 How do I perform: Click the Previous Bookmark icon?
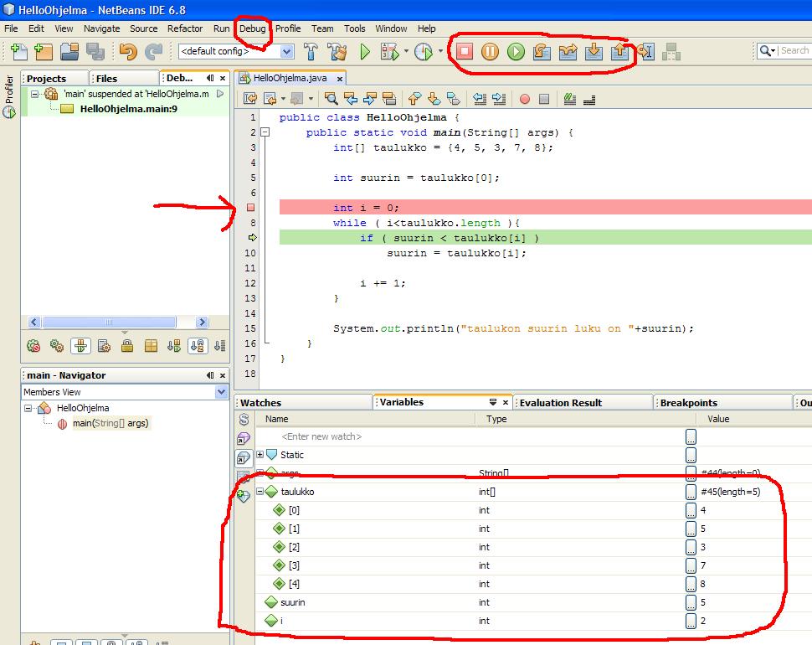point(415,99)
